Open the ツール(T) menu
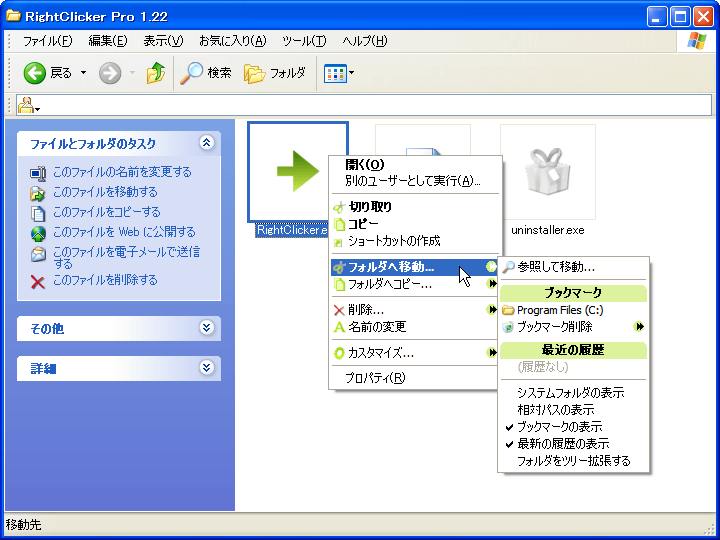The image size is (720, 540). pyautogui.click(x=304, y=41)
